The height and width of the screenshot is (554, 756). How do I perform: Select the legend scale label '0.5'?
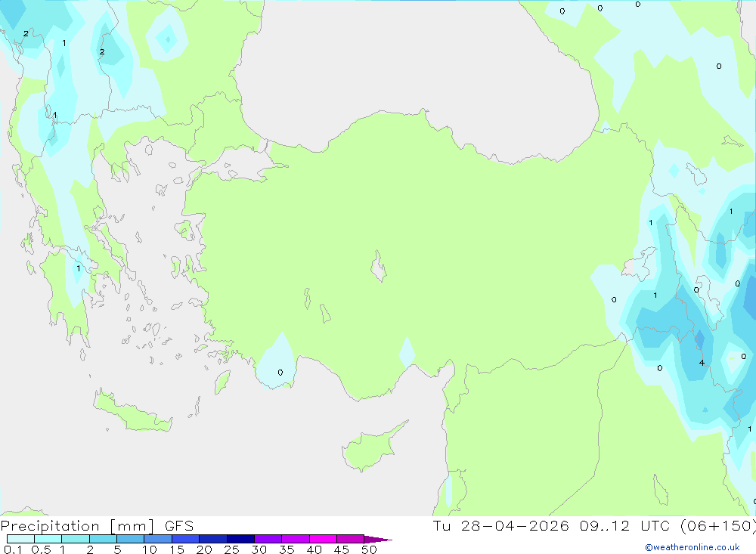coord(42,549)
